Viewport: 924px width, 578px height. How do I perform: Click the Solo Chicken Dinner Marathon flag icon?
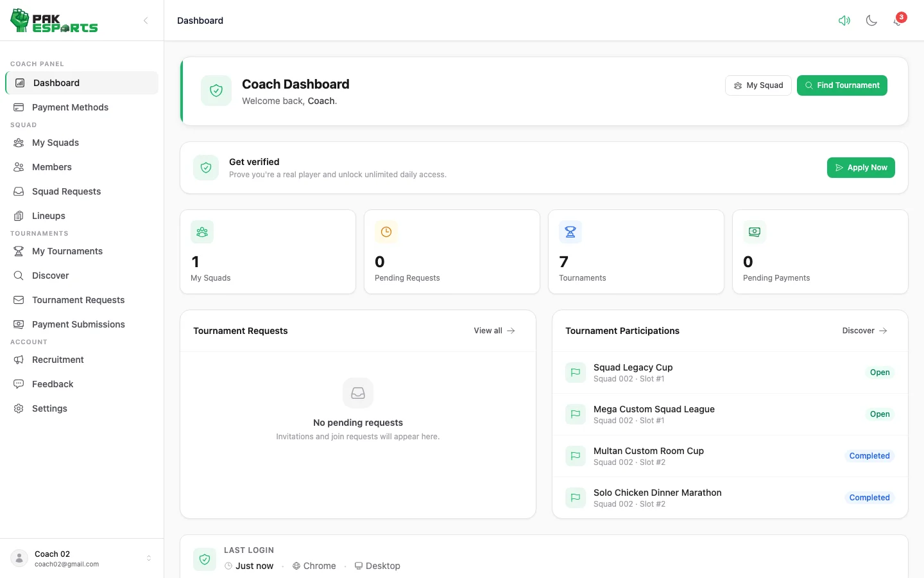pyautogui.click(x=576, y=498)
